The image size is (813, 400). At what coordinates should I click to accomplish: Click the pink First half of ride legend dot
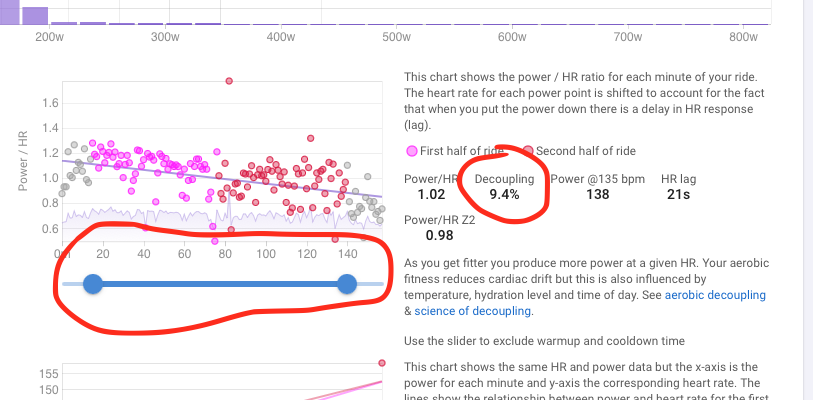tap(411, 151)
